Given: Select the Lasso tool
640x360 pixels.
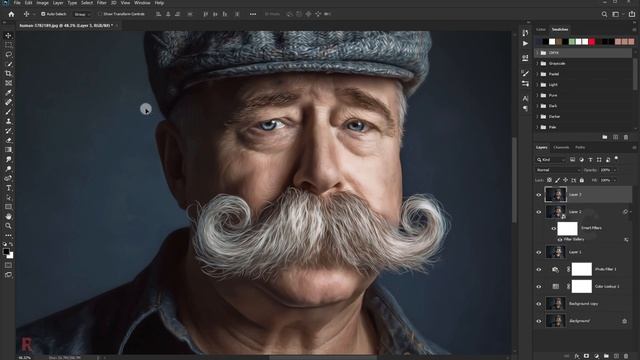Looking at the screenshot, I should point(8,54).
